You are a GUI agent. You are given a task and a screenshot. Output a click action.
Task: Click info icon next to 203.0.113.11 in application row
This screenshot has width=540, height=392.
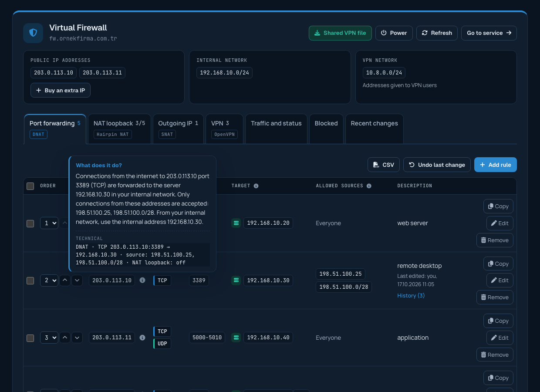(x=142, y=338)
